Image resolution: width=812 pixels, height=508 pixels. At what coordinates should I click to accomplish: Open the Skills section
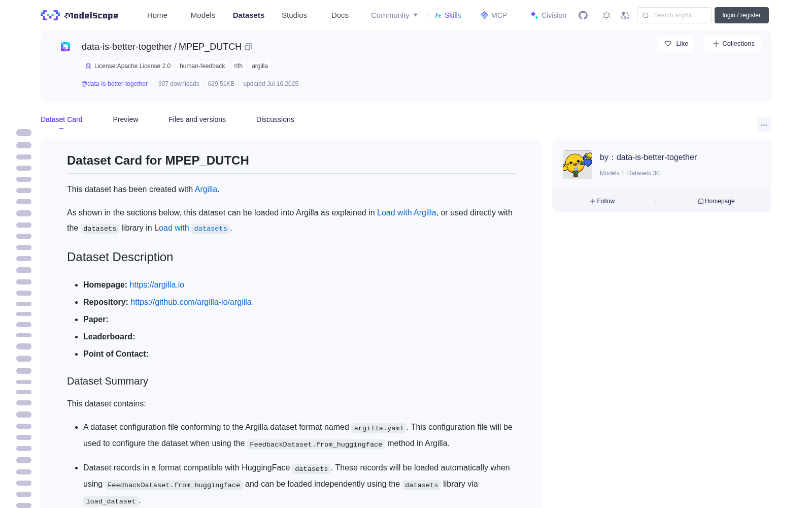coord(448,15)
